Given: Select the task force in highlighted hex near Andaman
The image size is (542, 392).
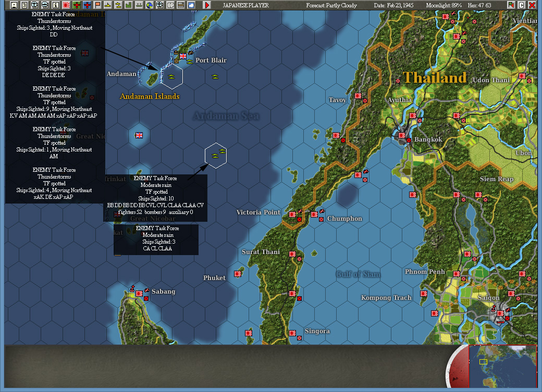Looking at the screenshot, I should point(171,77).
